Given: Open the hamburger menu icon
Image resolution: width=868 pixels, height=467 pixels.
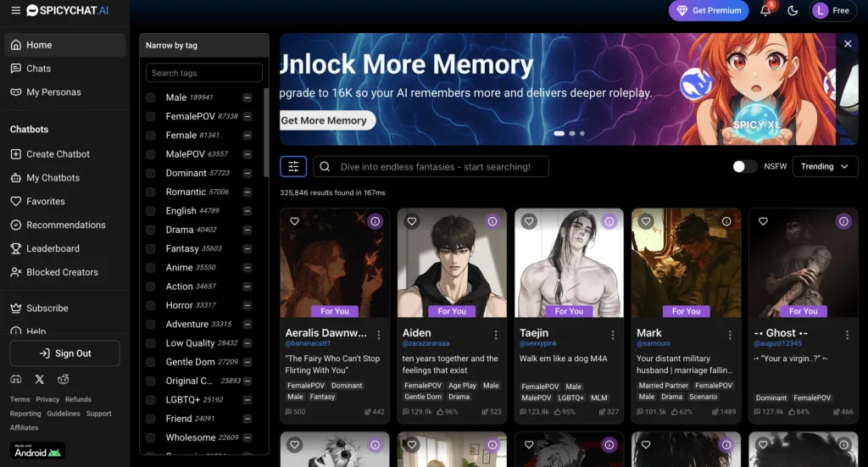Looking at the screenshot, I should (x=15, y=10).
